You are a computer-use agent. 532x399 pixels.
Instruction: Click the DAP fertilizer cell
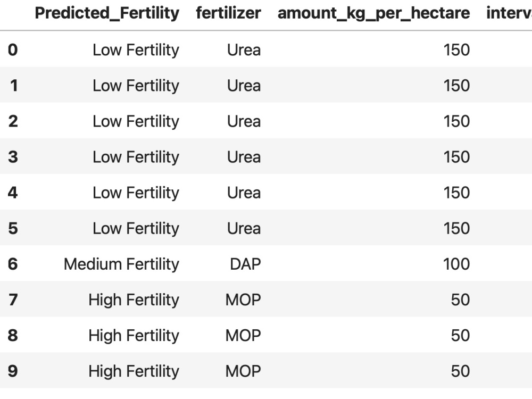(x=245, y=264)
